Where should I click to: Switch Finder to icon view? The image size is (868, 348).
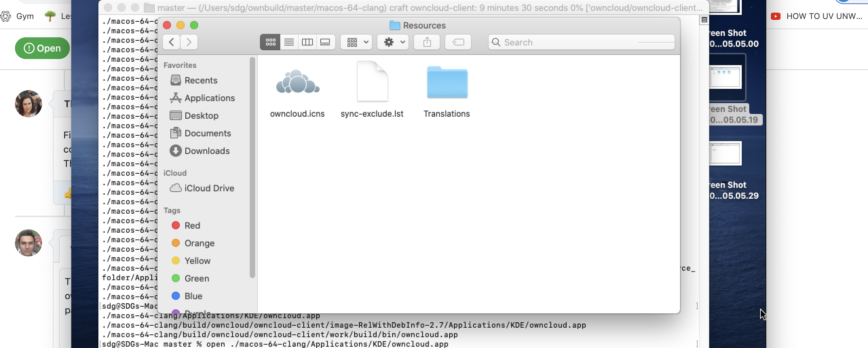point(270,42)
